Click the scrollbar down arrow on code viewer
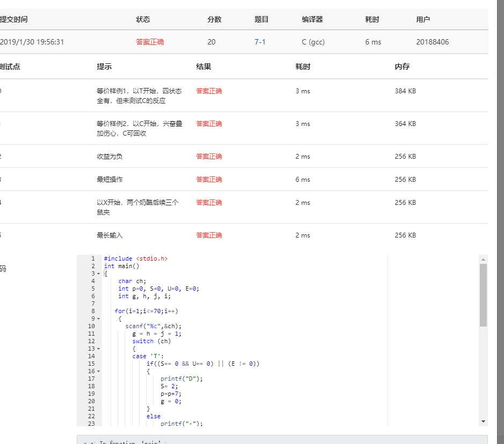 pyautogui.click(x=484, y=421)
